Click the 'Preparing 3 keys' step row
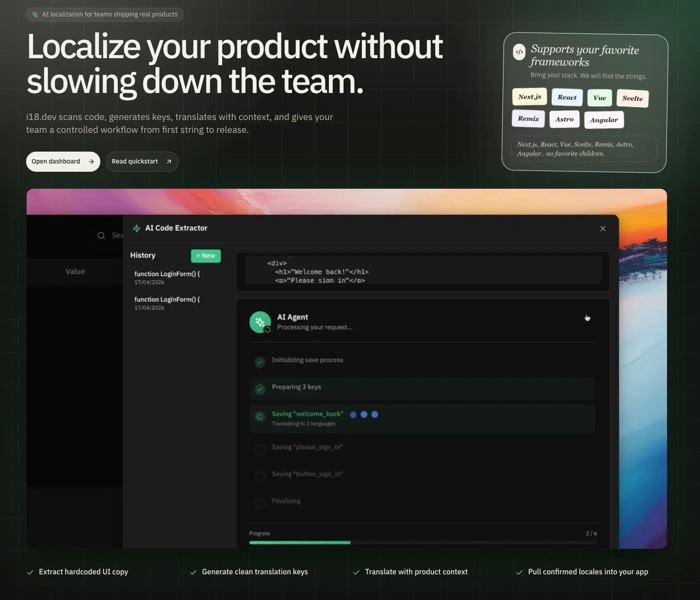This screenshot has width=700, height=600. 422,389
